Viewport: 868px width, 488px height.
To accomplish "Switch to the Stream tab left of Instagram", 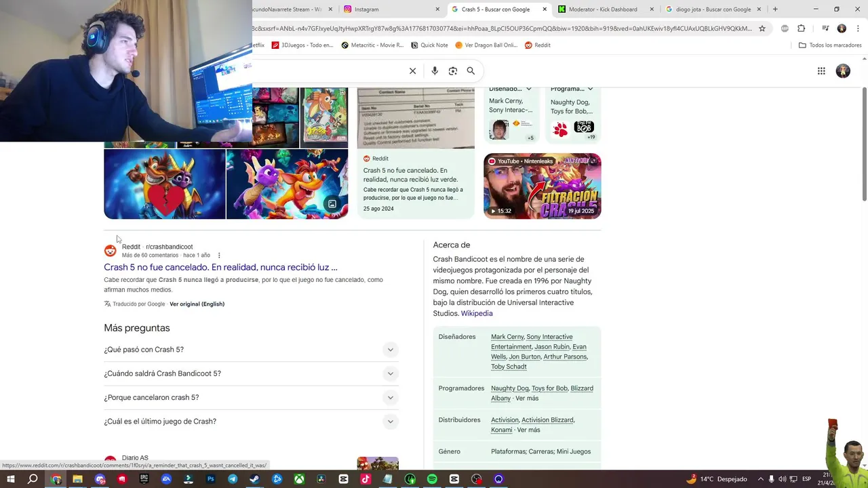I will (294, 9).
